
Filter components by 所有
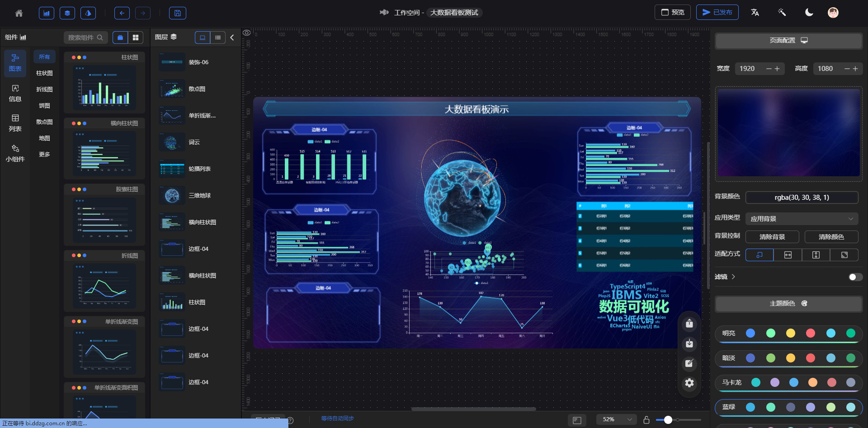click(44, 57)
